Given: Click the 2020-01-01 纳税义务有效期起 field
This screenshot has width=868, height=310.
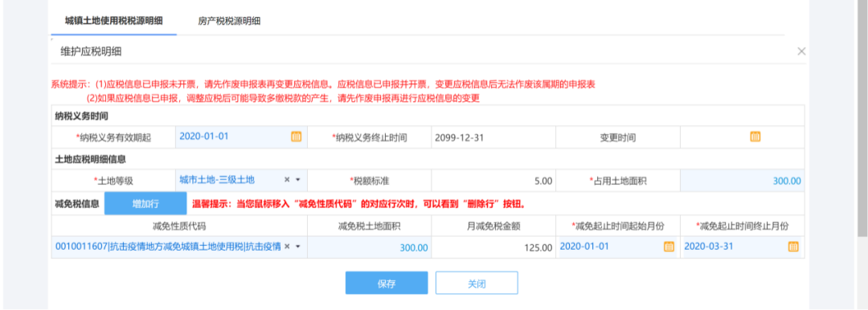Looking at the screenshot, I should point(241,137).
